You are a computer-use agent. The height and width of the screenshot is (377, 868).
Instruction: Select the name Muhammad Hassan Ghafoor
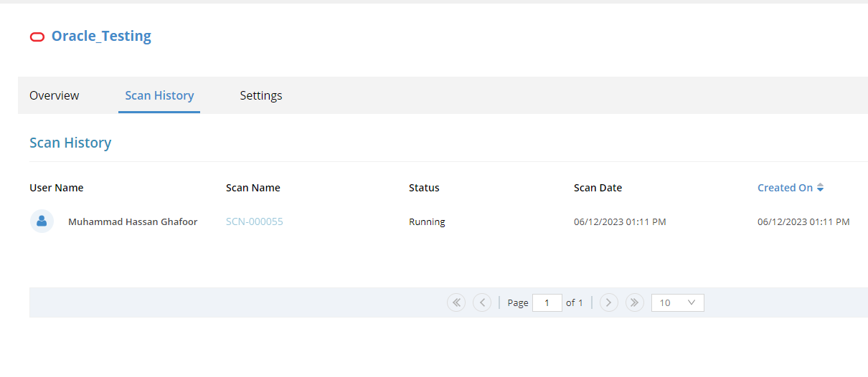coord(133,222)
